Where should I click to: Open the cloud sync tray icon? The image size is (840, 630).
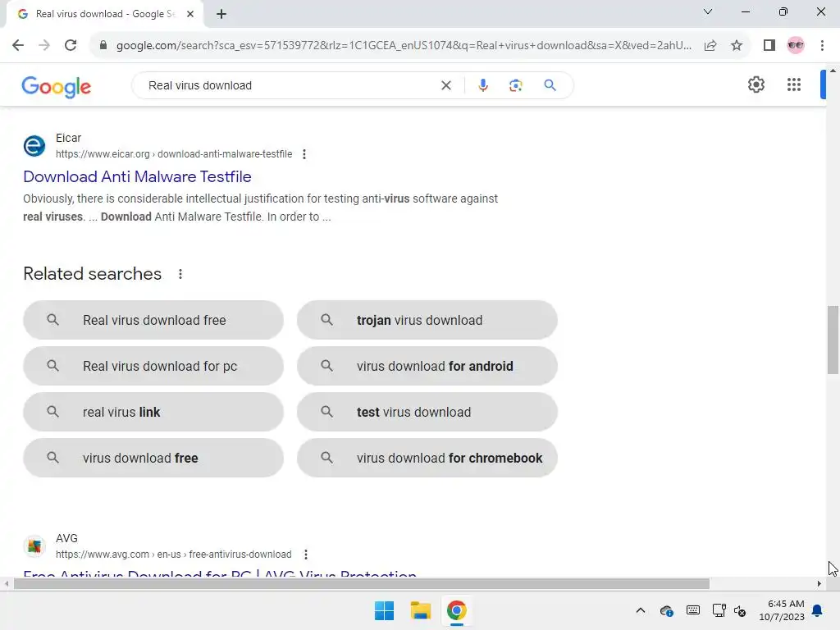click(x=666, y=610)
